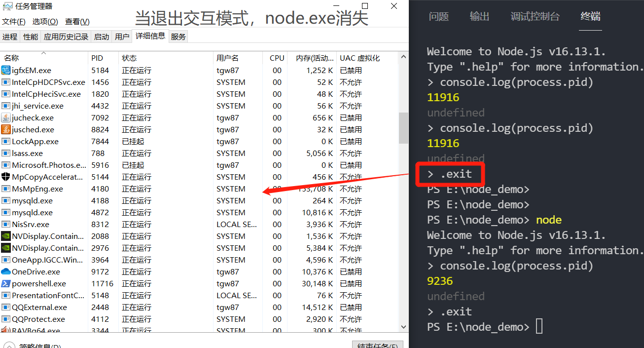This screenshot has width=644, height=348.
Task: Click the Task Manager title bar icon
Action: coord(7,6)
